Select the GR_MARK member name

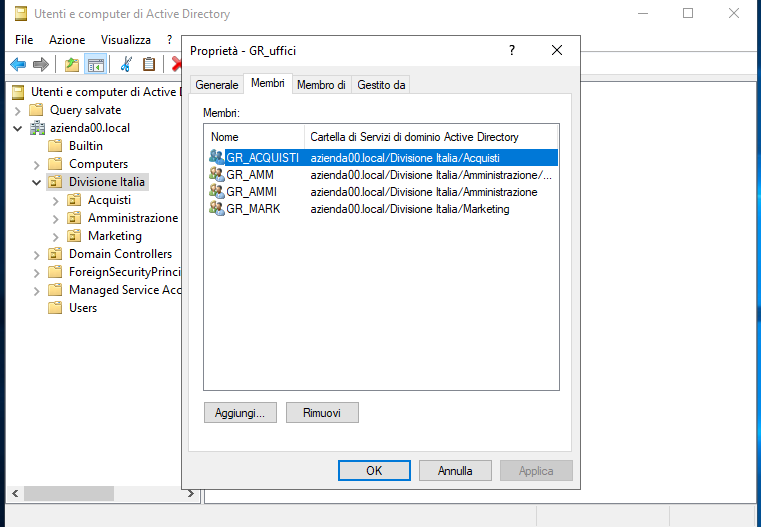coord(253,209)
